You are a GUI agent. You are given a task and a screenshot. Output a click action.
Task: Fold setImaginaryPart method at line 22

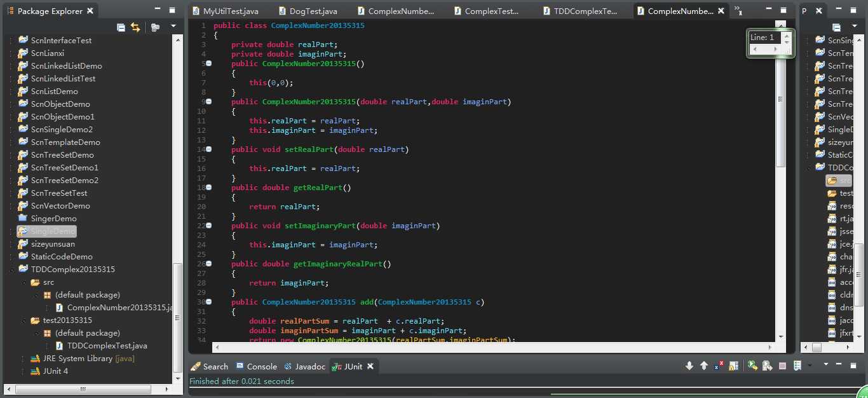pos(209,226)
